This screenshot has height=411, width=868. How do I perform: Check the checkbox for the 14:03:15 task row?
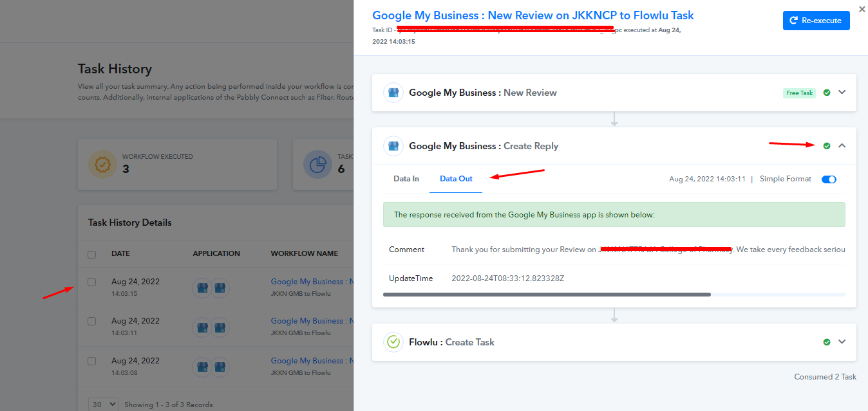92,282
